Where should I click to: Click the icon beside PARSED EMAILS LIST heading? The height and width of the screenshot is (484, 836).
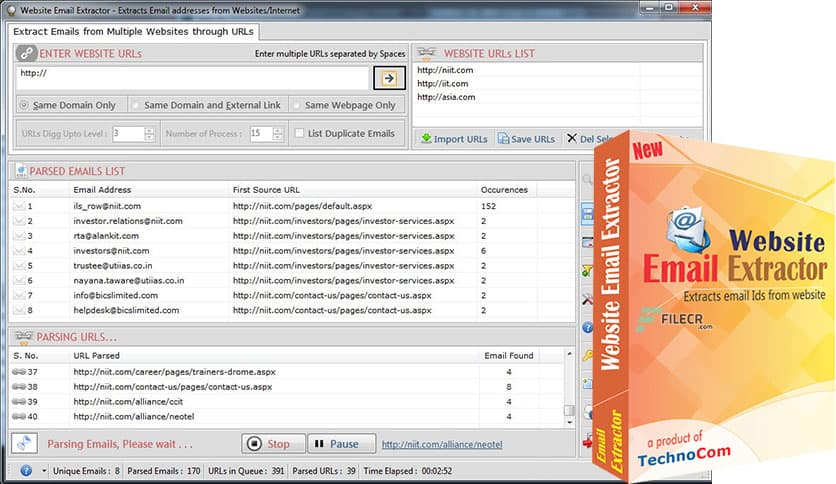[x=21, y=171]
